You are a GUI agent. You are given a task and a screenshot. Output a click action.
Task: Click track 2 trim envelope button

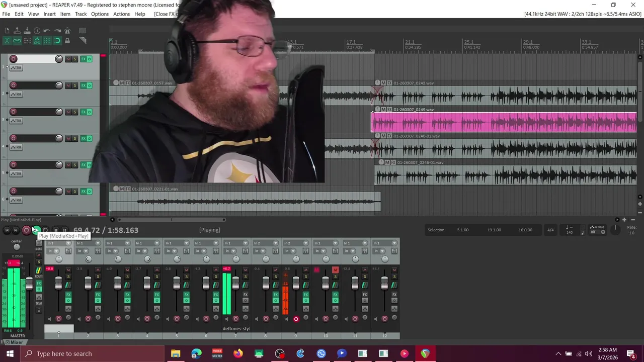click(x=16, y=94)
